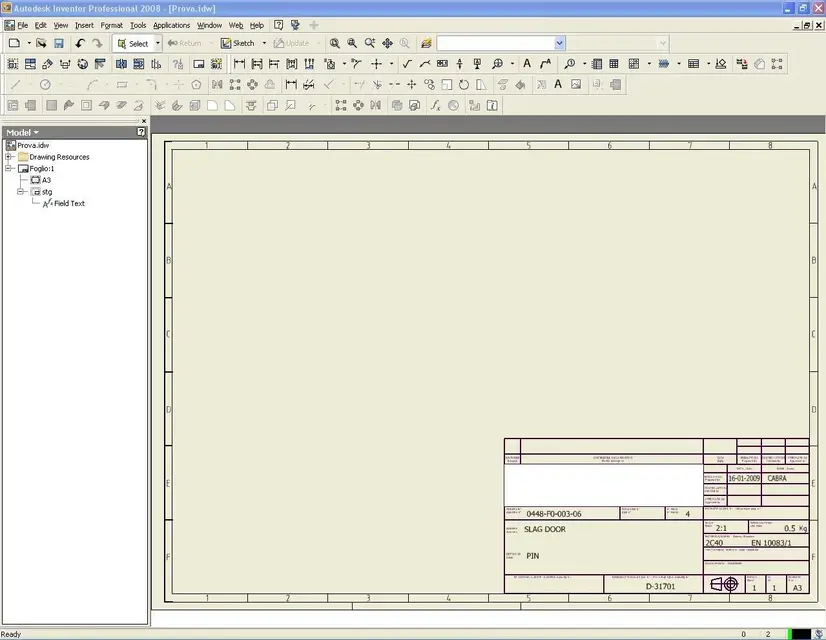This screenshot has width=826, height=640.
Task: Open the Tools menu
Action: (x=138, y=25)
